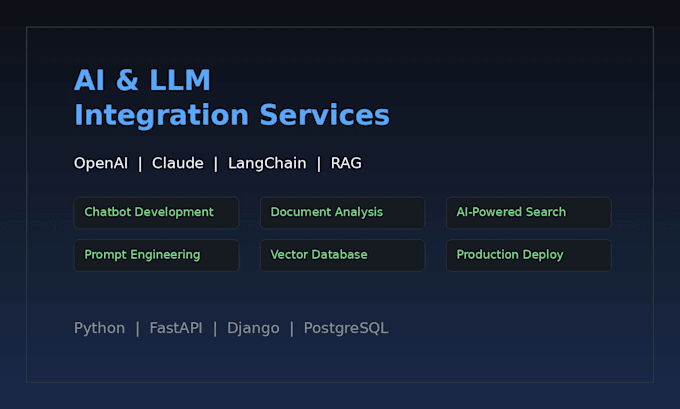Click the 'AI & LLM' heading line
The image size is (680, 409).
pyautogui.click(x=142, y=80)
